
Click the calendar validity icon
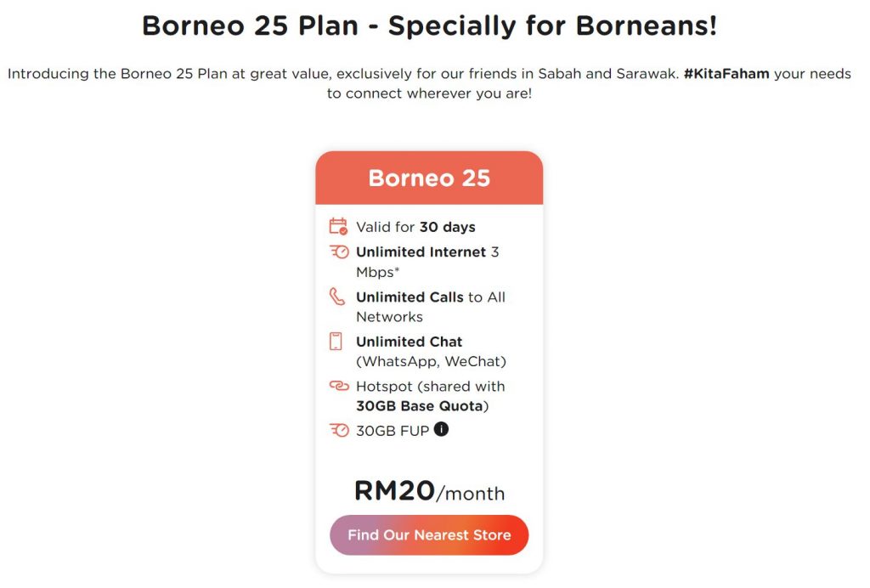(338, 227)
